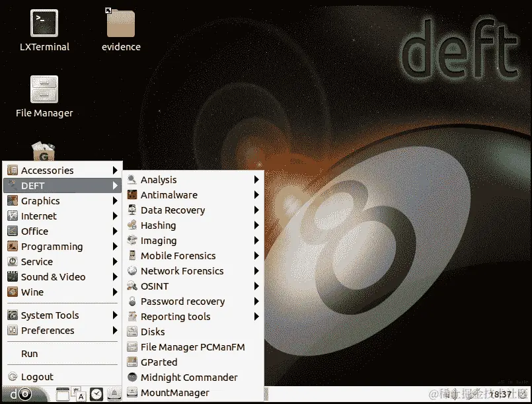This screenshot has height=404, width=532.
Task: Click the eject drive icon in taskbar
Action: [114, 394]
